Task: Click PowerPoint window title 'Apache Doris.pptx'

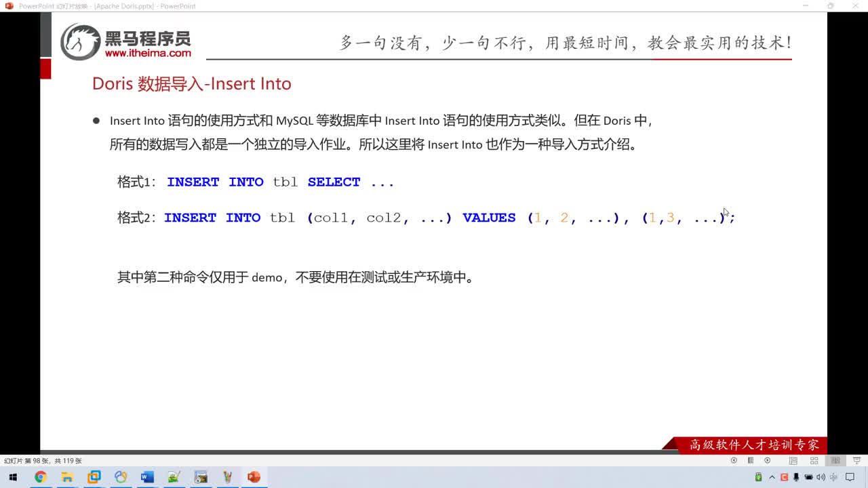Action: coord(125,6)
